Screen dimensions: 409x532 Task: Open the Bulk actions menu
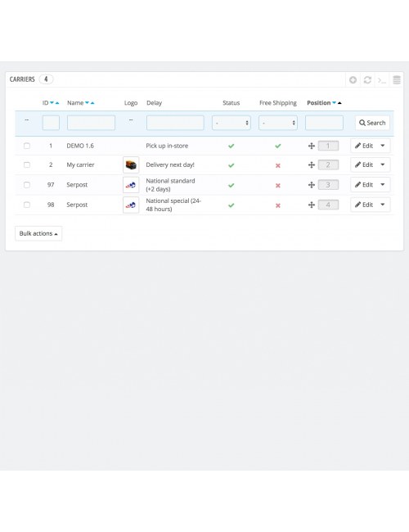pos(38,234)
